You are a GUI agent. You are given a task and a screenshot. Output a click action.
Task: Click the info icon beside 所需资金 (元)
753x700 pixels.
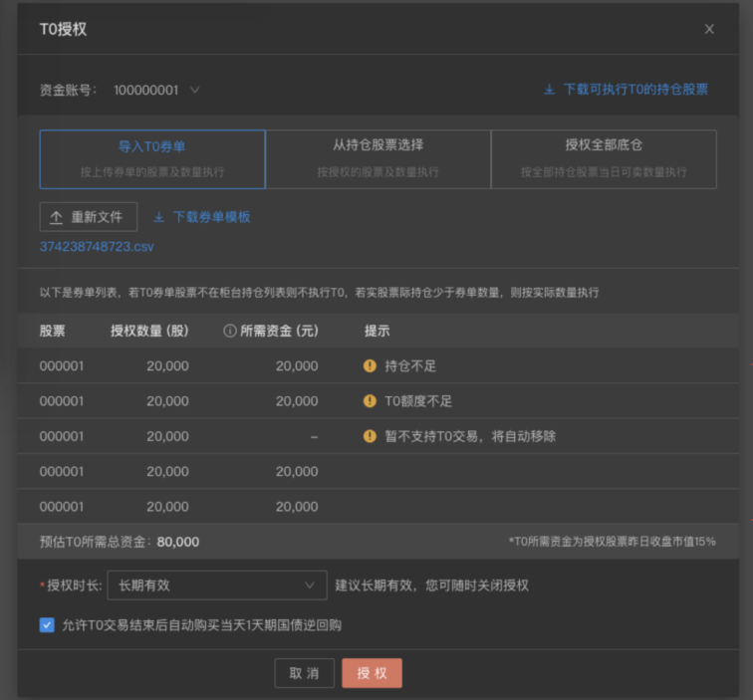coord(230,331)
